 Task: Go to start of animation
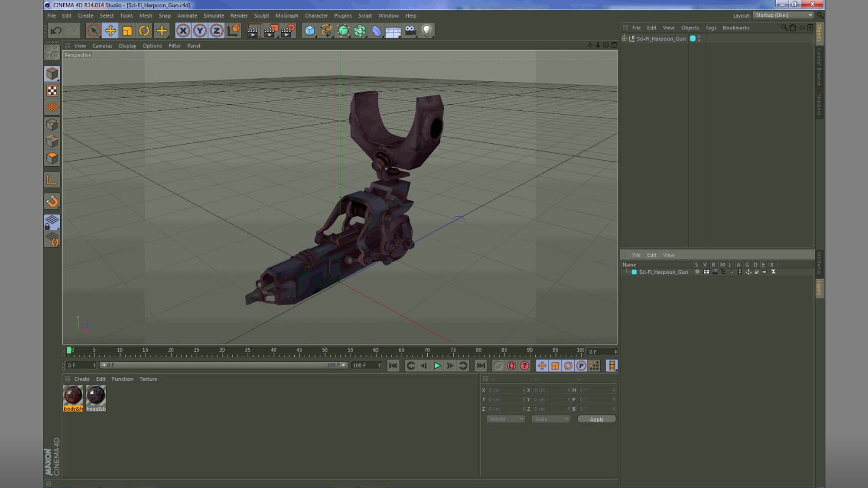(x=393, y=366)
